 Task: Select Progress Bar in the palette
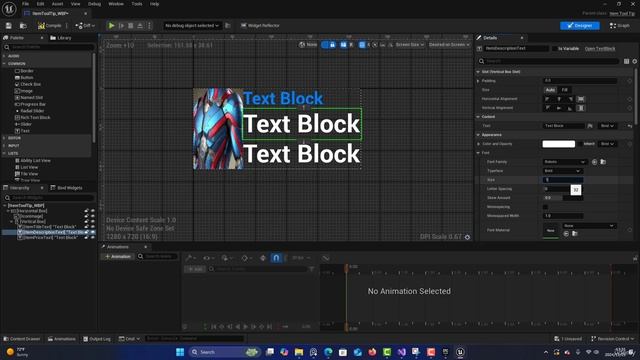(31, 104)
